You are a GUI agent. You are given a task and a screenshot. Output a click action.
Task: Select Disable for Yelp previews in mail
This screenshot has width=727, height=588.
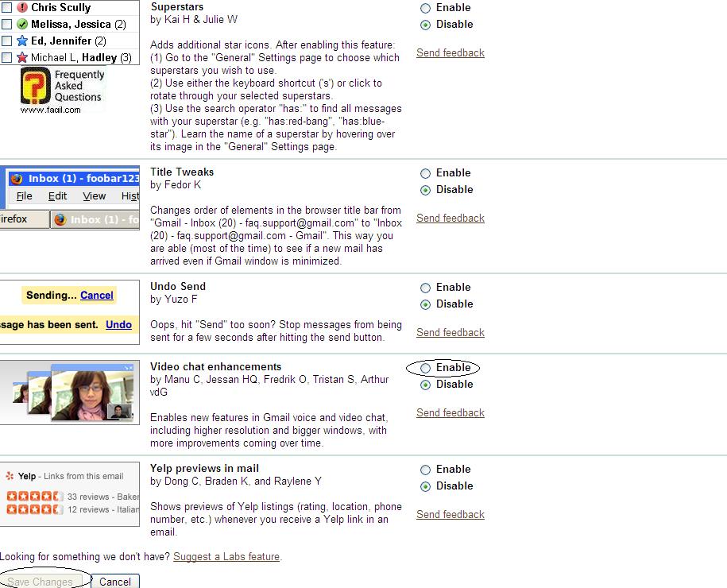pyautogui.click(x=426, y=486)
